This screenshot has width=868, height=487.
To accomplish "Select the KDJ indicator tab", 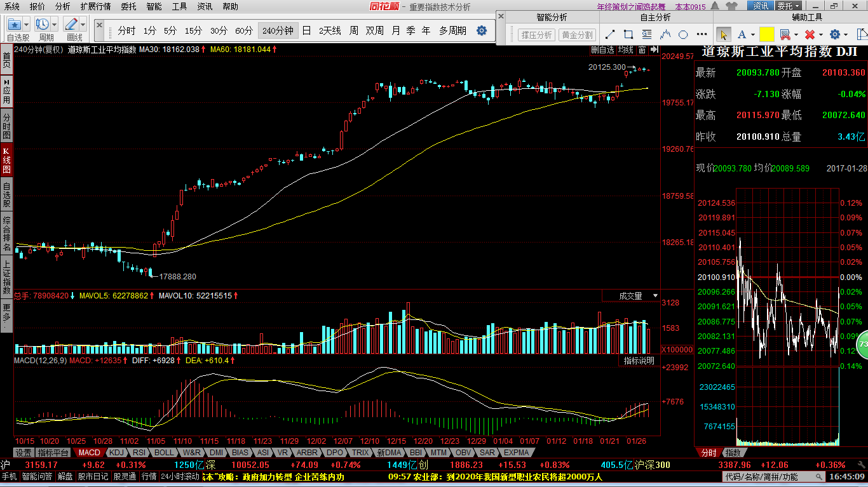I will (116, 453).
